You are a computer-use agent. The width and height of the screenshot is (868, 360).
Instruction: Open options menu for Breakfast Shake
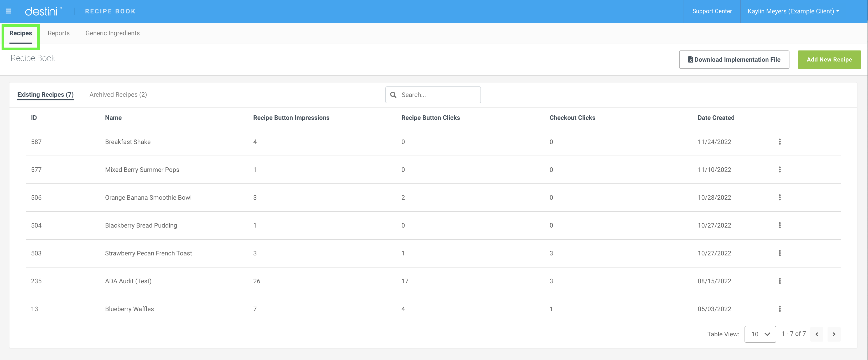coord(779,142)
